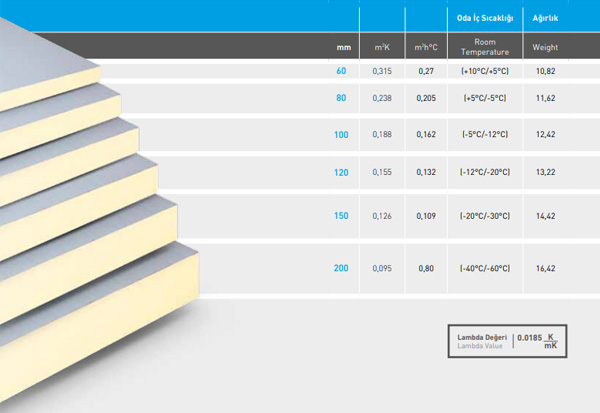The height and width of the screenshot is (413, 600).
Task: Click the 120 mm thickness value
Action: [339, 172]
